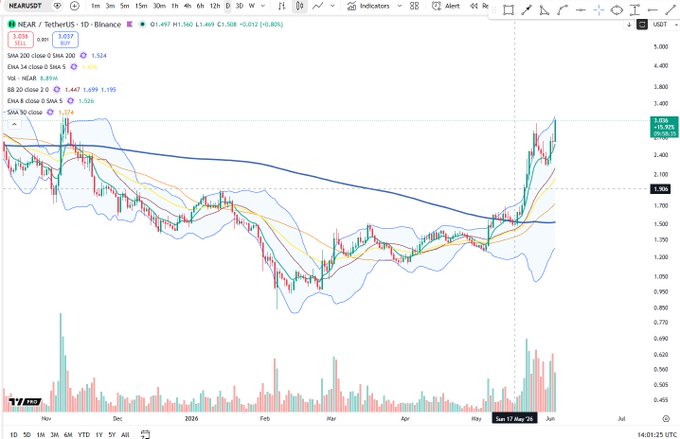This screenshot has width=680, height=439.
Task: Click the purple flag icon next to Binance
Action: [129, 24]
